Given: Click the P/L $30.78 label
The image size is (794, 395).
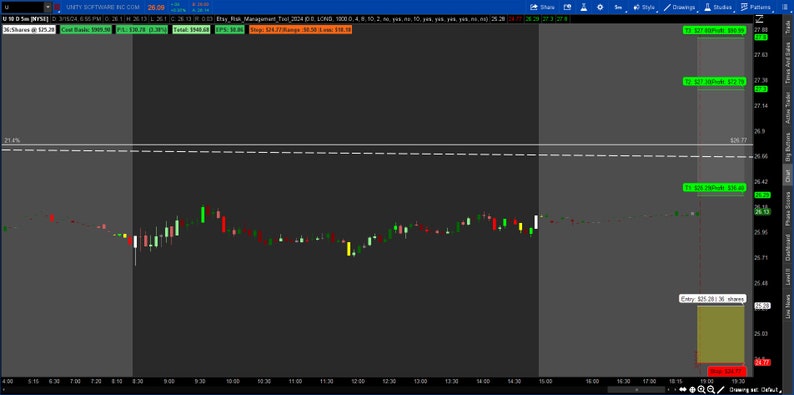Looking at the screenshot, I should tap(141, 30).
